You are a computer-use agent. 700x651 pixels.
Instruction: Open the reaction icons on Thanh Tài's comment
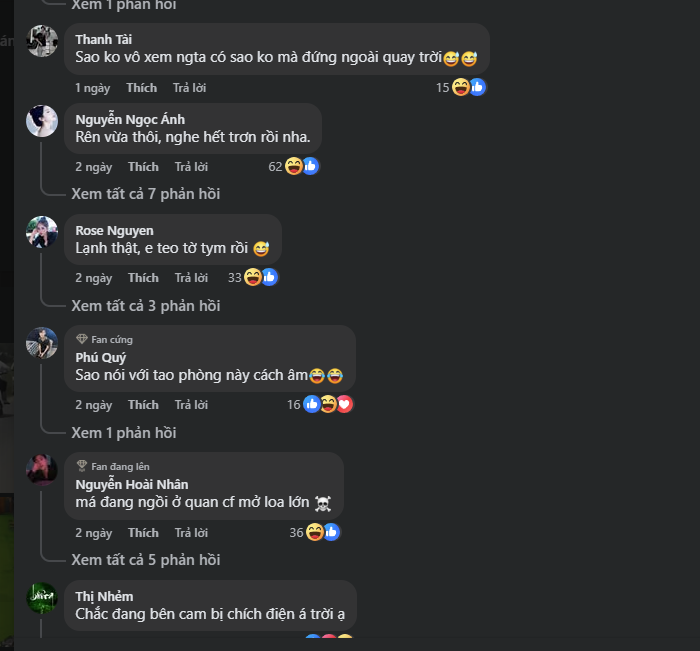point(468,87)
